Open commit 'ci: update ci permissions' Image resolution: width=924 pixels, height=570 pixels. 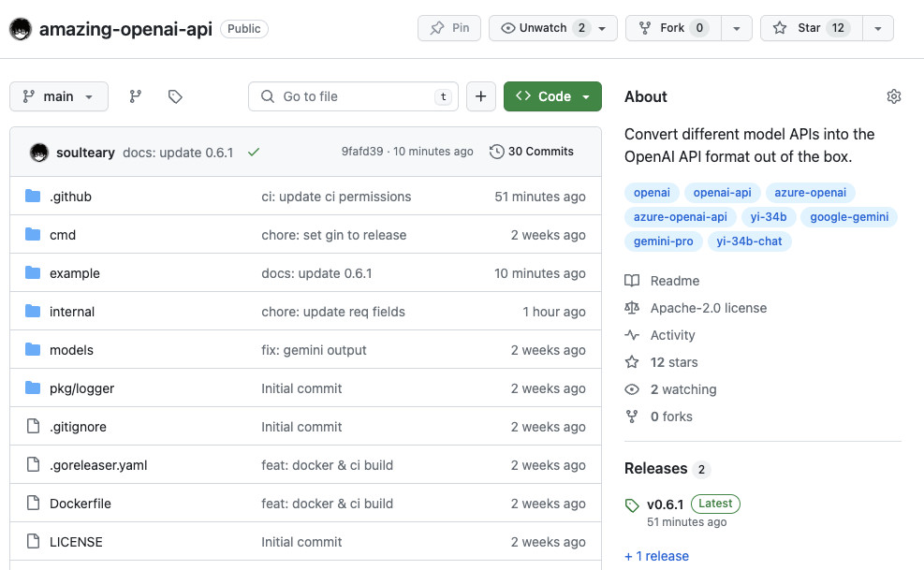click(x=336, y=197)
